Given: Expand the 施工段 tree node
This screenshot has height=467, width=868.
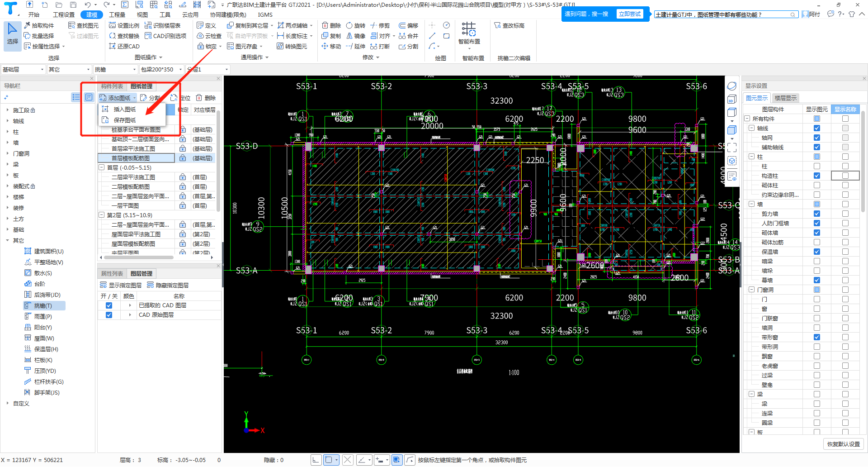Looking at the screenshot, I should click(7, 110).
